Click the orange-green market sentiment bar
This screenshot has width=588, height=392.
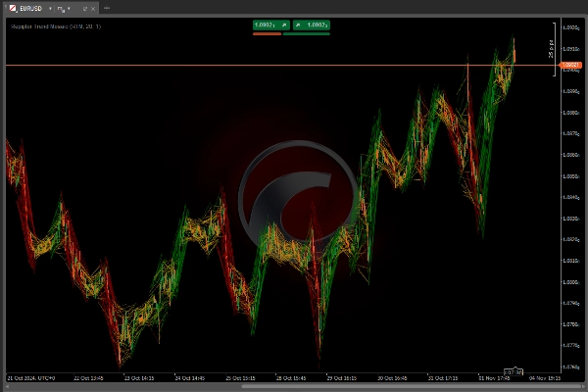coord(291,34)
